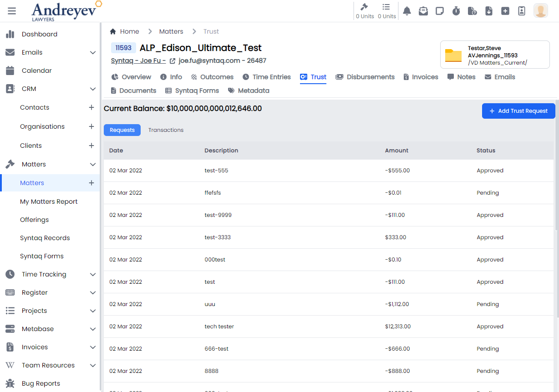This screenshot has width=559, height=392.
Task: Start the stopwatch timer icon
Action: tap(456, 11)
